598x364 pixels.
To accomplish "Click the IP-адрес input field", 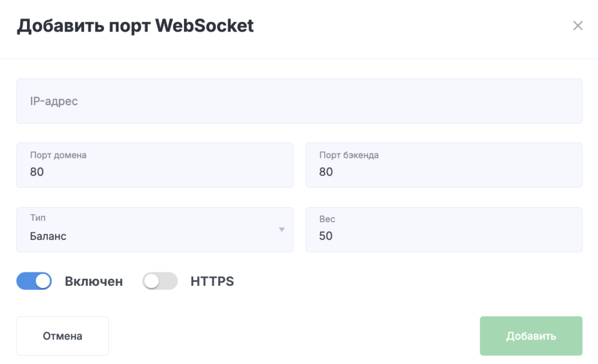I will (x=299, y=101).
